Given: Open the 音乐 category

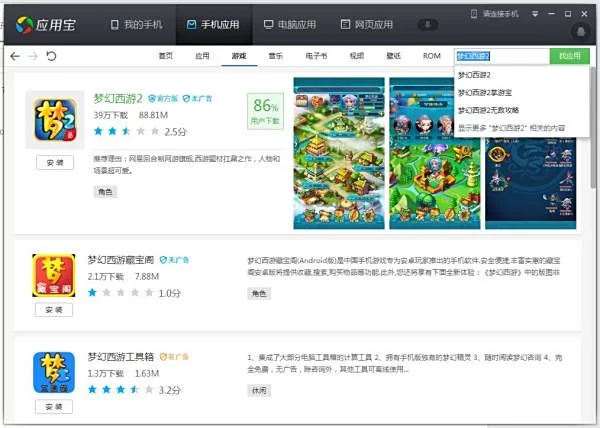Looking at the screenshot, I should point(275,56).
